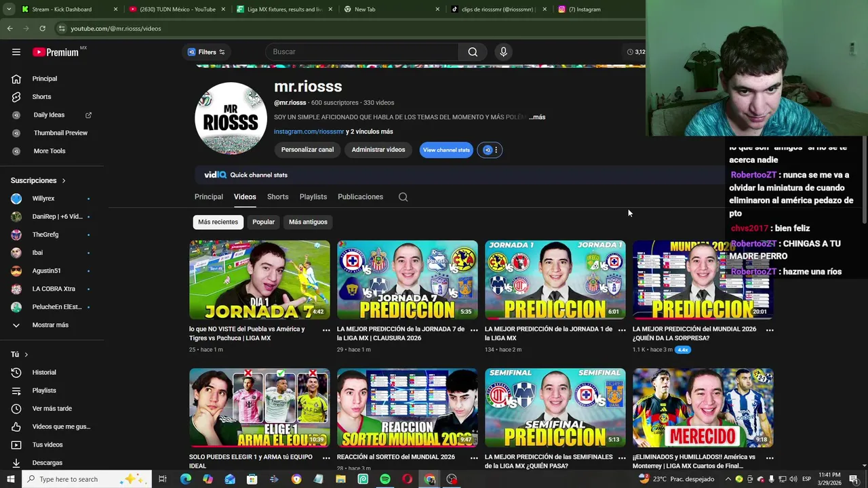Open options menu for Jornada 7 prediction video
Viewport: 868px width, 488px height.
pos(474,330)
